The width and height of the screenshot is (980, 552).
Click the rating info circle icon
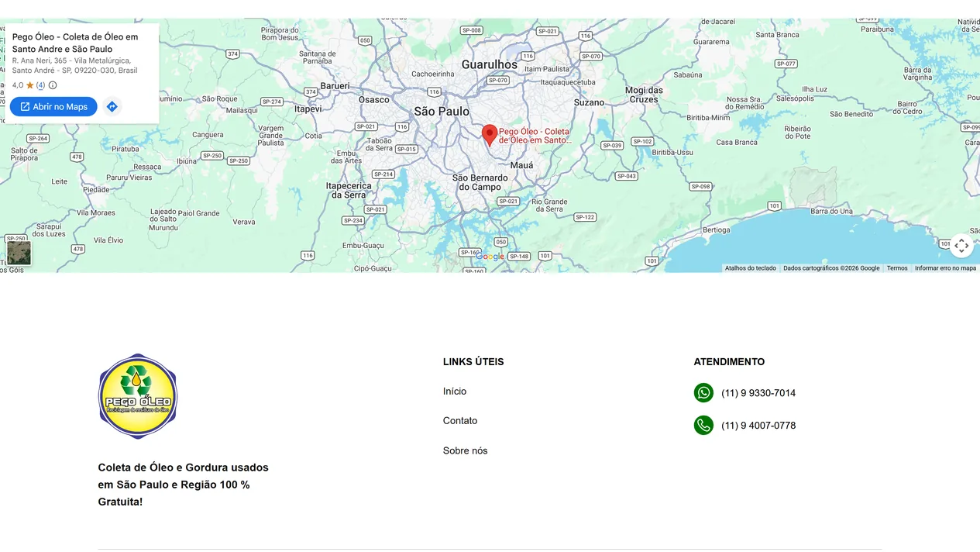(53, 85)
